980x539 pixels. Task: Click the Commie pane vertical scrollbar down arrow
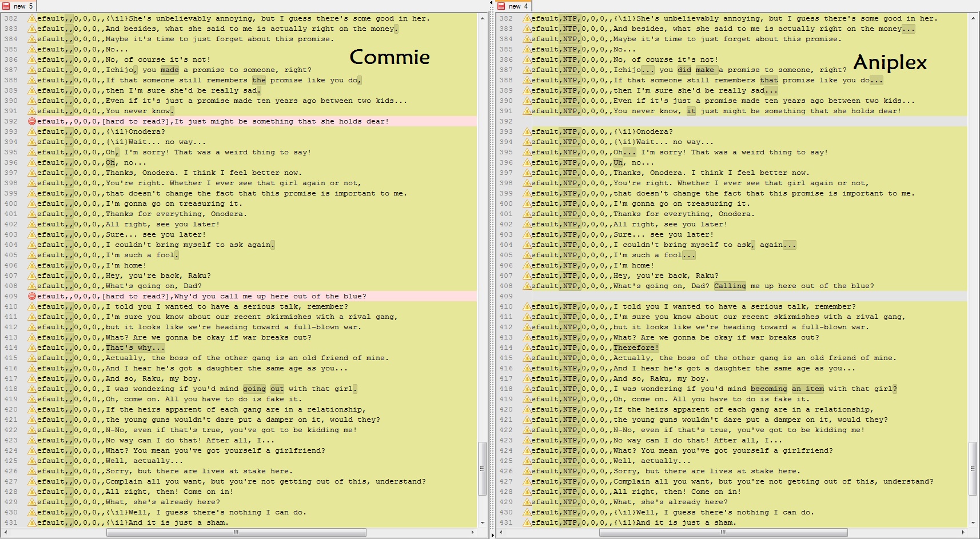483,522
